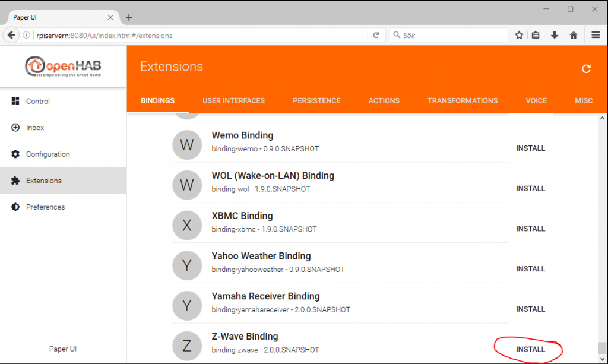Install the XBMC Binding

[x=530, y=229]
